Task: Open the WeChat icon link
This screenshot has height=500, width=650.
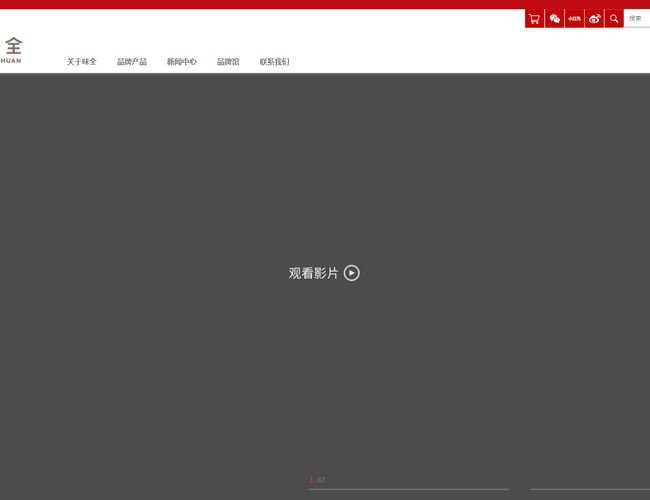Action: pyautogui.click(x=554, y=19)
